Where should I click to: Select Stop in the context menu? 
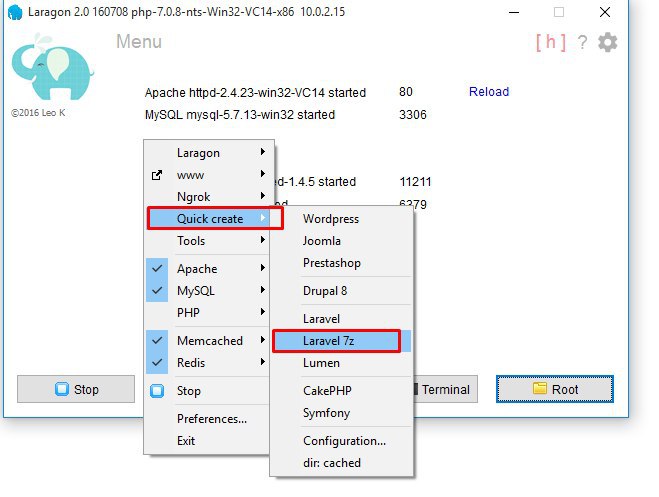coord(208,391)
